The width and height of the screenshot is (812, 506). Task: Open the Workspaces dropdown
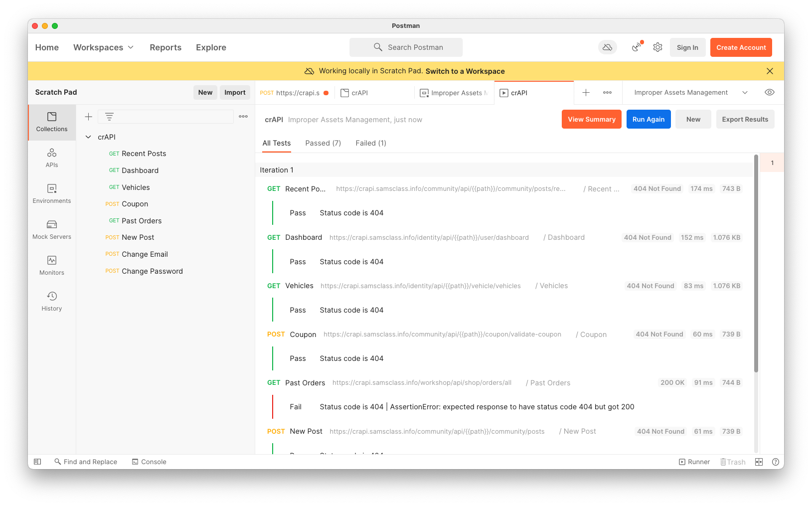[104, 47]
